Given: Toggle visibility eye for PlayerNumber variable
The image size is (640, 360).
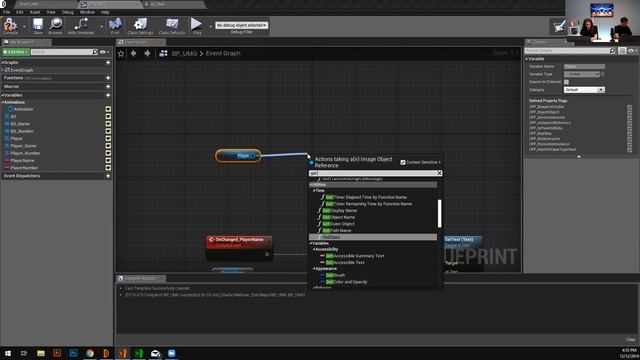Looking at the screenshot, I should click(x=108, y=168).
